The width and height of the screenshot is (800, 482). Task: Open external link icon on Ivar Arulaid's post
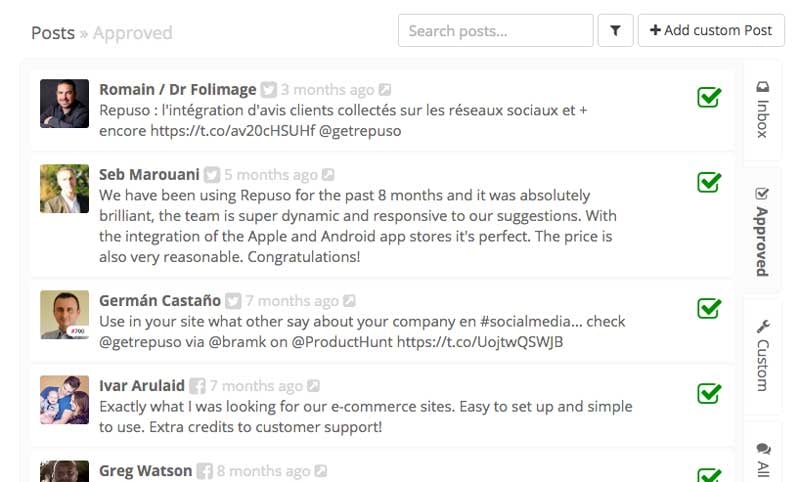click(314, 386)
